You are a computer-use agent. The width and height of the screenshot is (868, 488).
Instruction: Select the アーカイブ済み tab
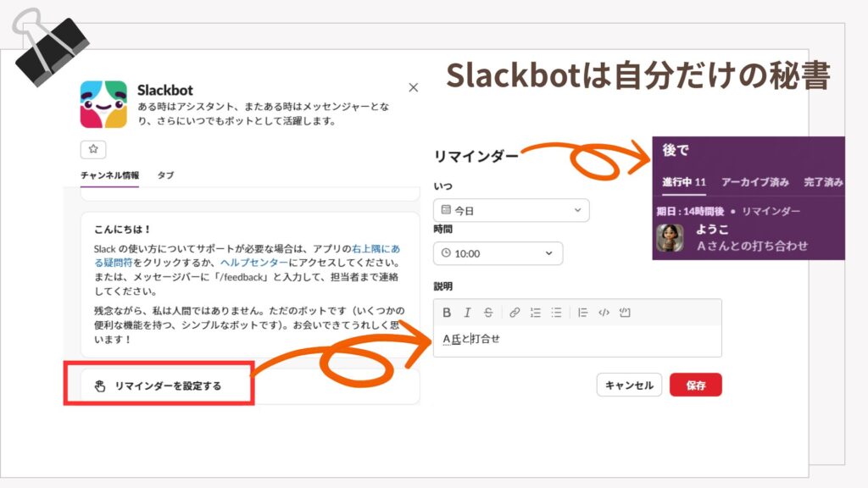coord(755,182)
